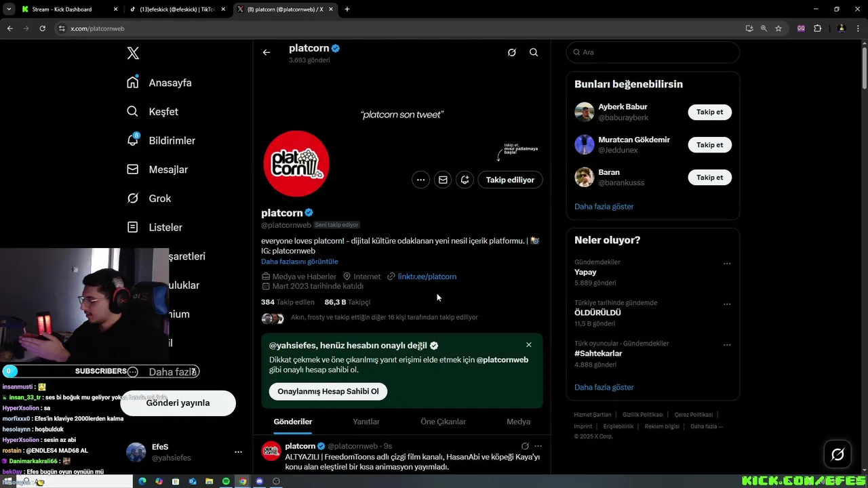Open platcorn profile more options (three dots)
868x488 pixels.
(421, 180)
